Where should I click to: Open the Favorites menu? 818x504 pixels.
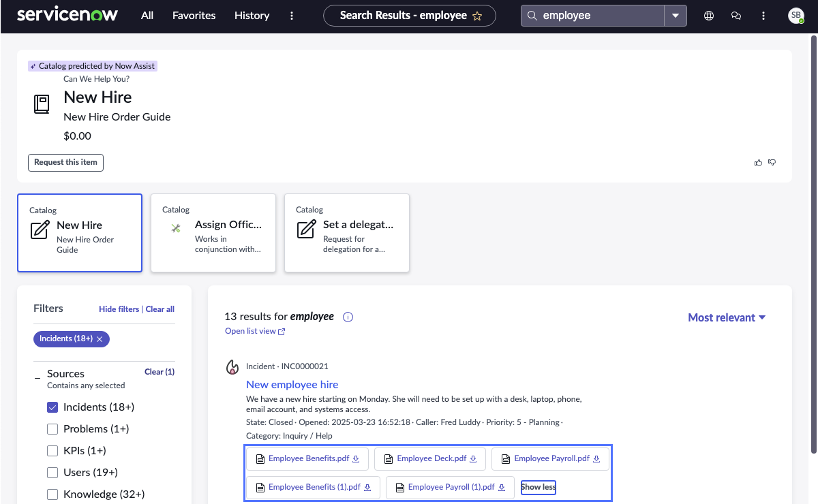pos(194,16)
